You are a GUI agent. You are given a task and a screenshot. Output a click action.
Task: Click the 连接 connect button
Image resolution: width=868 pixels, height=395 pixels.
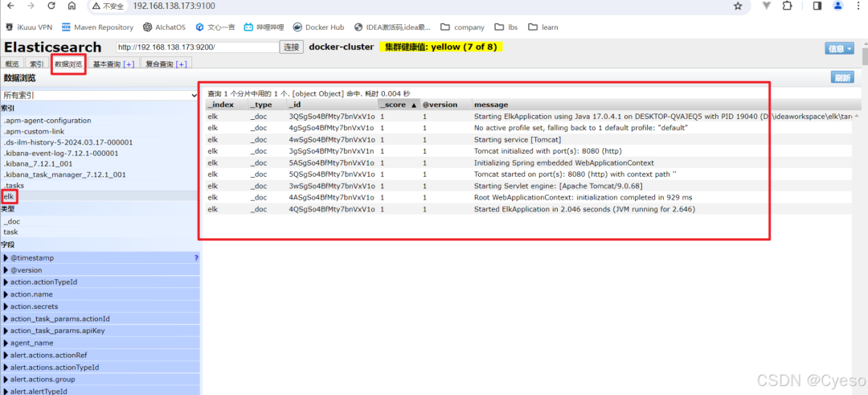[x=291, y=47]
